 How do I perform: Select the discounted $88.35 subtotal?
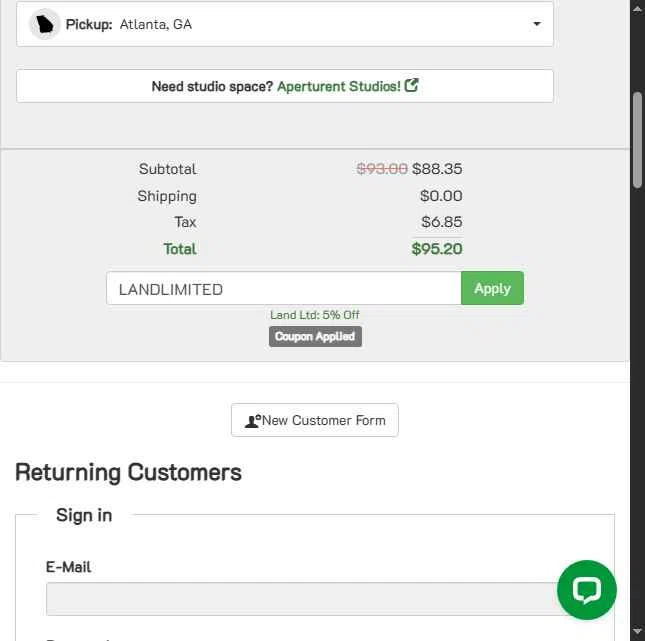pyautogui.click(x=437, y=169)
